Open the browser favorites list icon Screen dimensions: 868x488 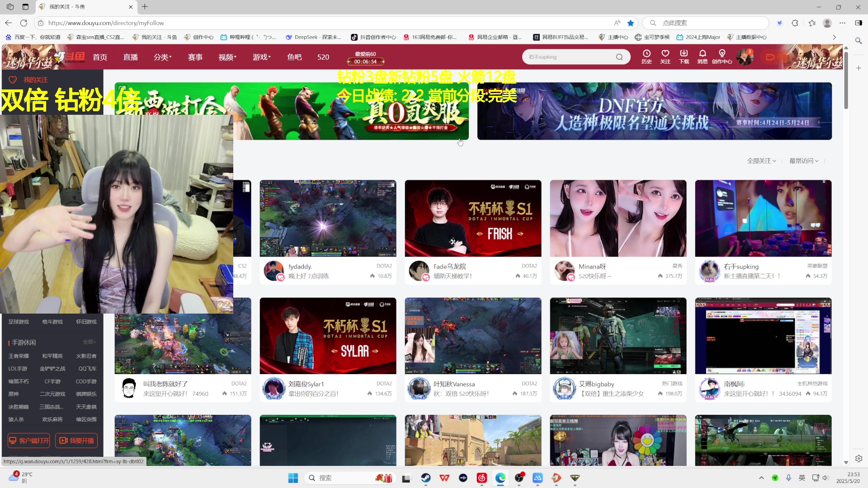tap(812, 23)
